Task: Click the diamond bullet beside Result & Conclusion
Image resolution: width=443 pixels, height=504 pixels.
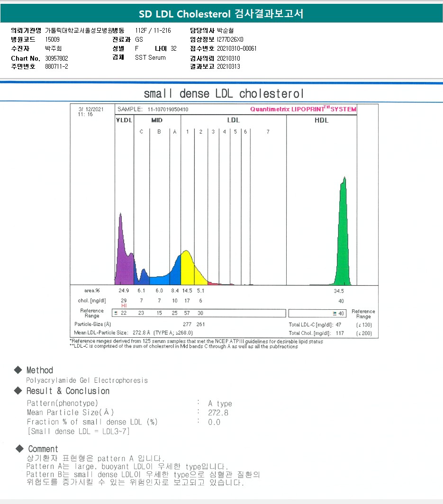Action: pos(18,390)
